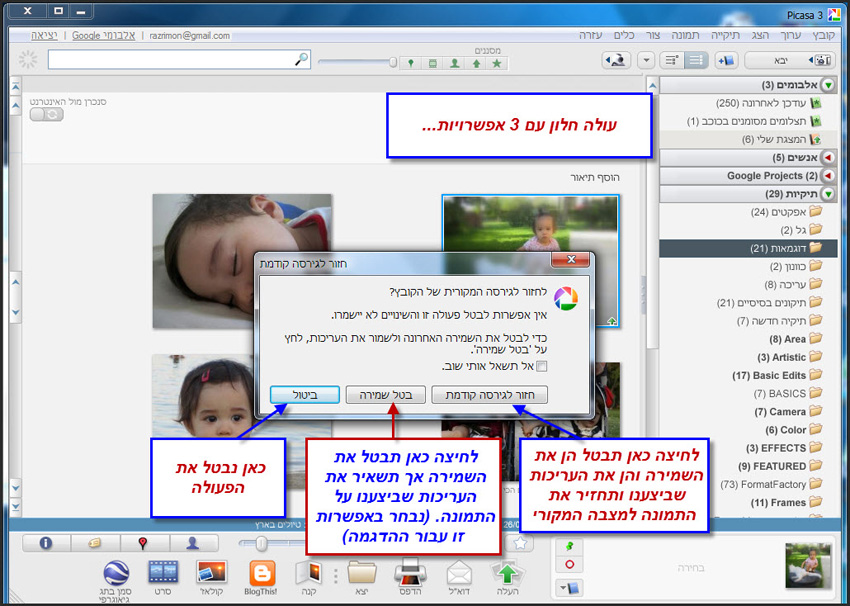
Task: Click the Export (יצא) folder icon
Action: pos(362,573)
